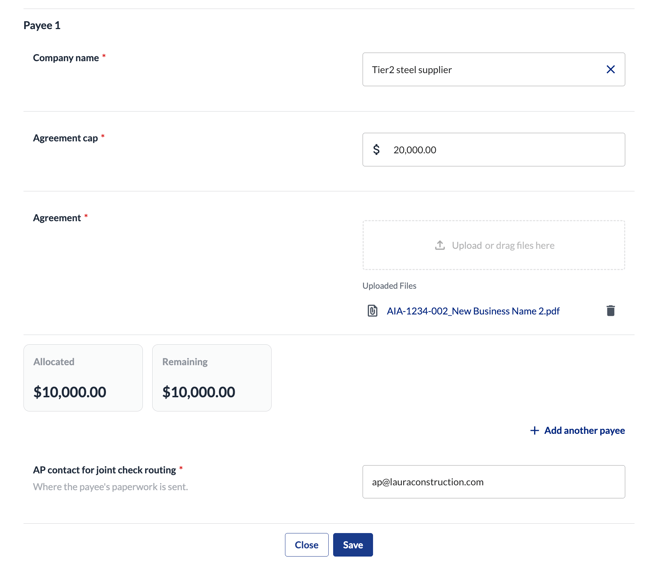Click the Uploaded Files caption text
670x567 pixels.
click(x=389, y=286)
